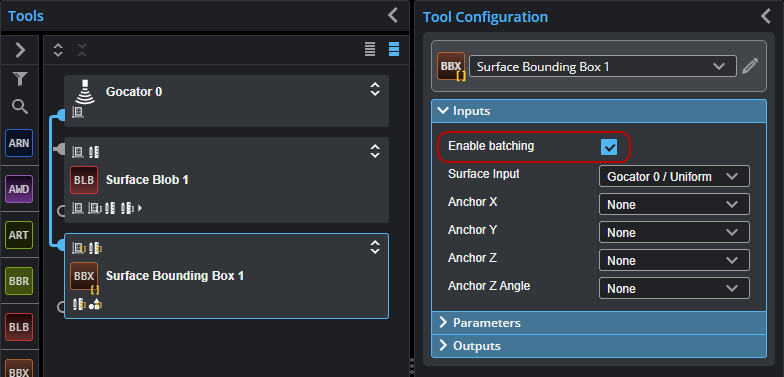
Task: Select the BLB tool icon in sidebar
Action: coord(19,327)
